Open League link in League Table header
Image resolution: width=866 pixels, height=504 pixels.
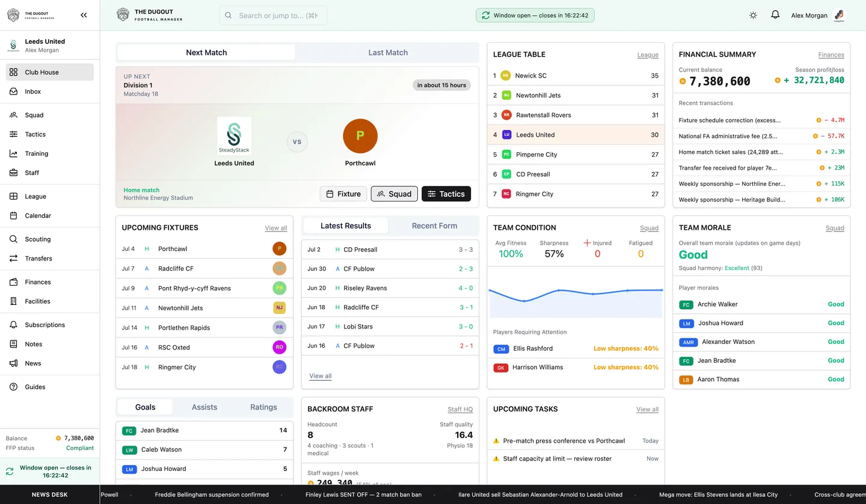tap(648, 55)
